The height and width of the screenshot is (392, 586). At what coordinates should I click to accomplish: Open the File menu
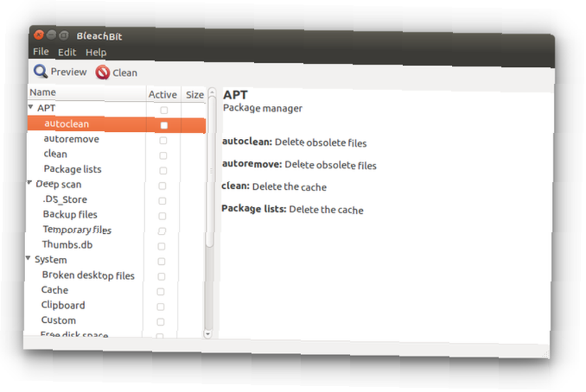pyautogui.click(x=41, y=51)
